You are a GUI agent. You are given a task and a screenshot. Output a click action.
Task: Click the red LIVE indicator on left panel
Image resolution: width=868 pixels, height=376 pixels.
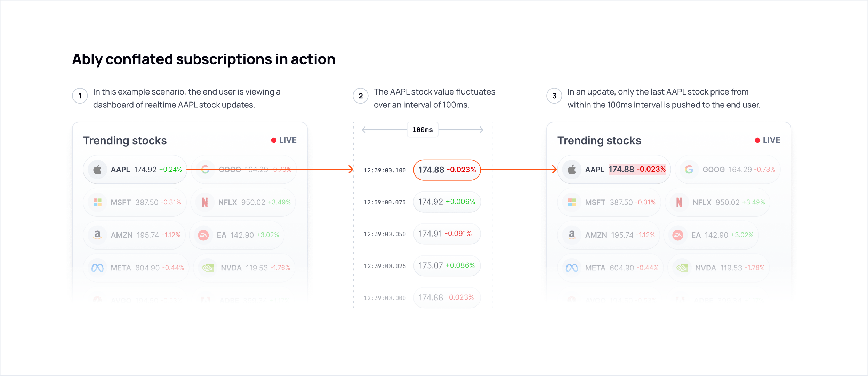(284, 140)
